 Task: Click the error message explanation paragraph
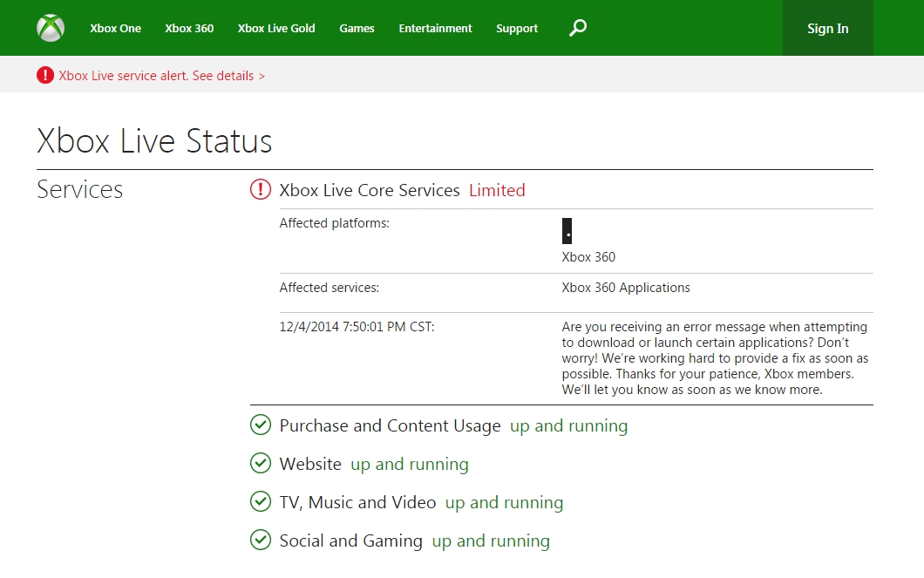point(715,358)
